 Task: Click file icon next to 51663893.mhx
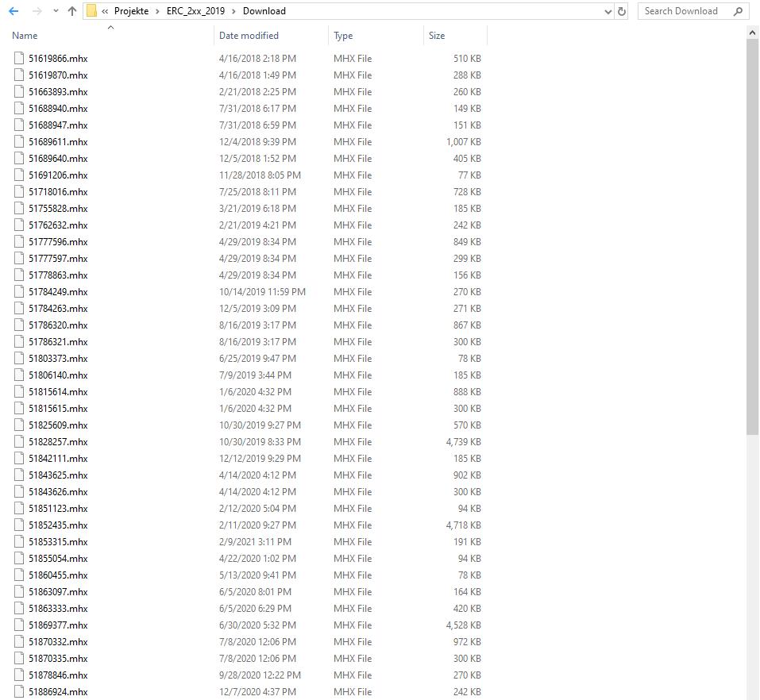point(19,91)
